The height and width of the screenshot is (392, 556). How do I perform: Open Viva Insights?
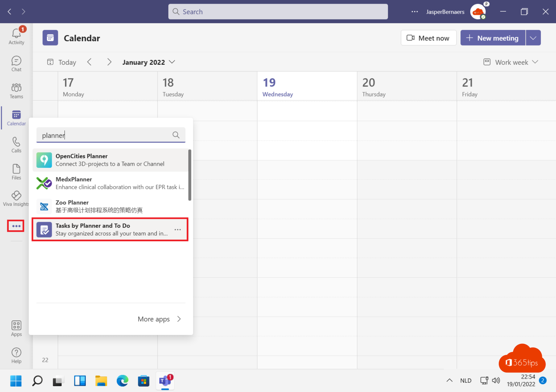click(x=16, y=198)
